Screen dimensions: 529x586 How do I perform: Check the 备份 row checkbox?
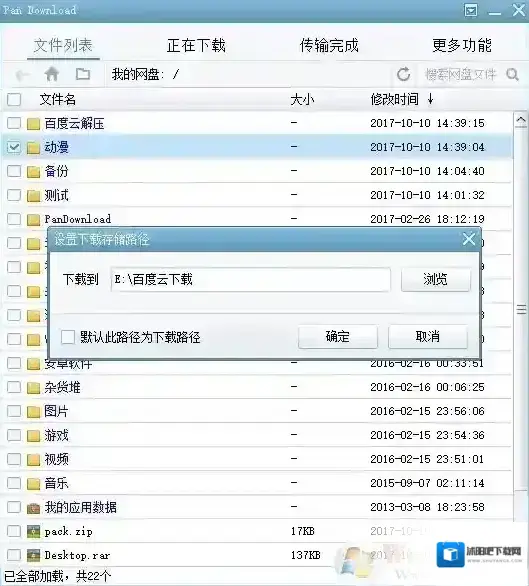14,171
